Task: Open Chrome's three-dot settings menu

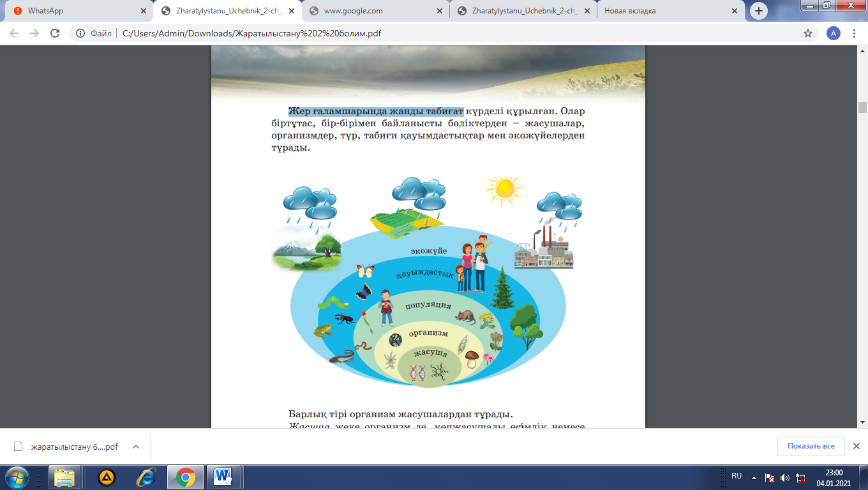Action: pos(854,33)
